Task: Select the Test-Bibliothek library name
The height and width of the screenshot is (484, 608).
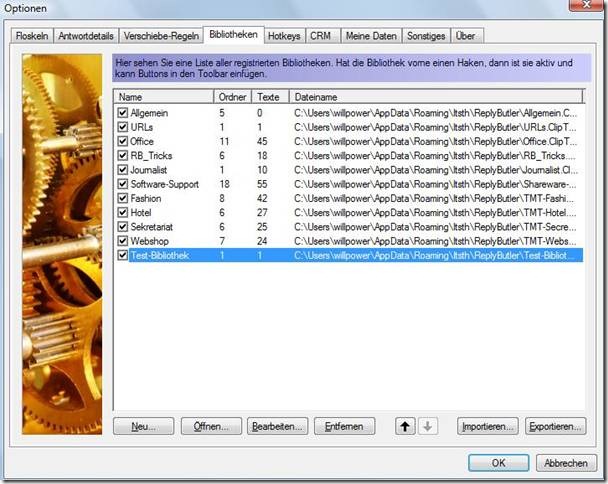Action: [x=160, y=255]
